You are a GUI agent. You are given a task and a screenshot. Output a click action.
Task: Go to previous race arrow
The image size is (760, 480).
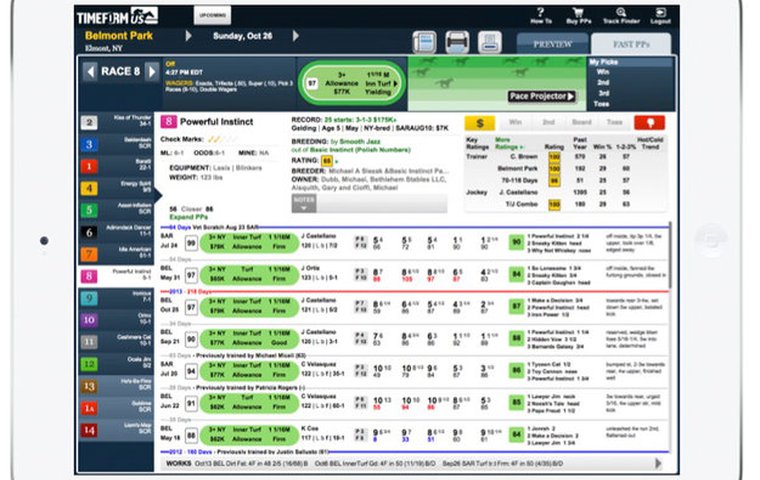[90, 72]
